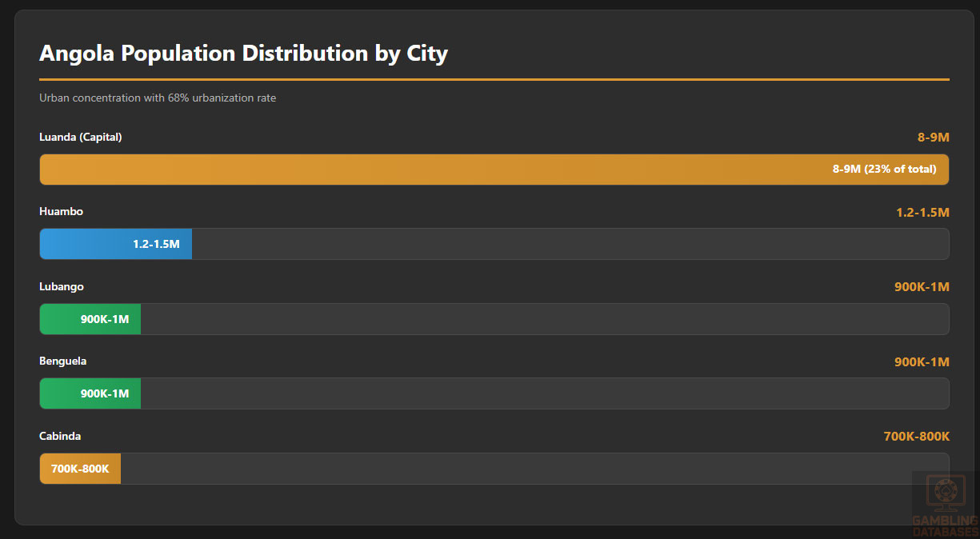This screenshot has width=980, height=539.
Task: Select the Benguela city label
Action: click(x=63, y=361)
